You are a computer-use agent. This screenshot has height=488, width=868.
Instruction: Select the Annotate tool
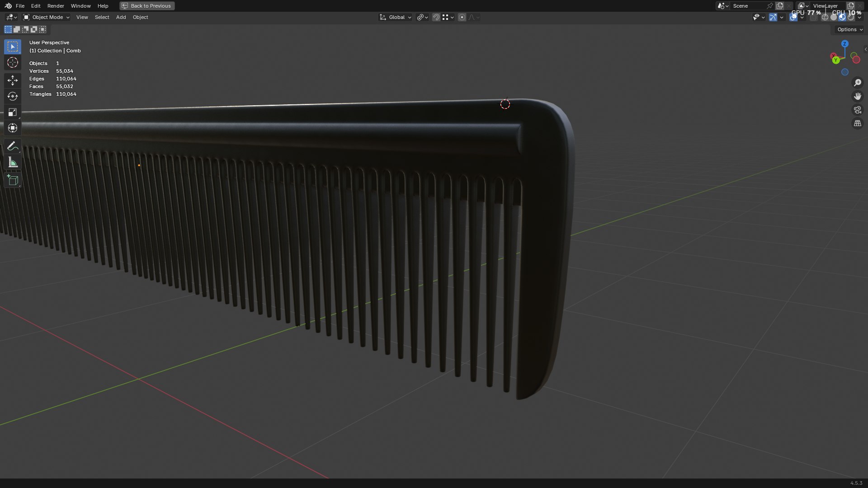pos(13,146)
